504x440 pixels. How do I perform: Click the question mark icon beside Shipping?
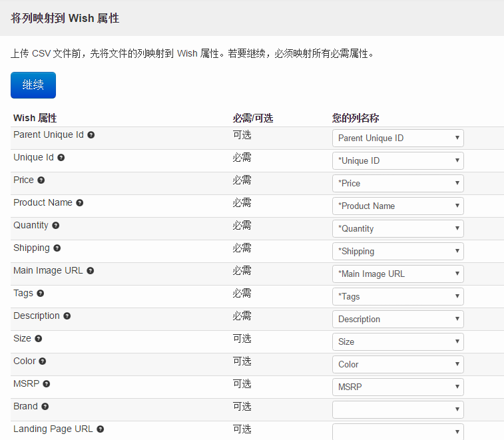[x=57, y=248]
